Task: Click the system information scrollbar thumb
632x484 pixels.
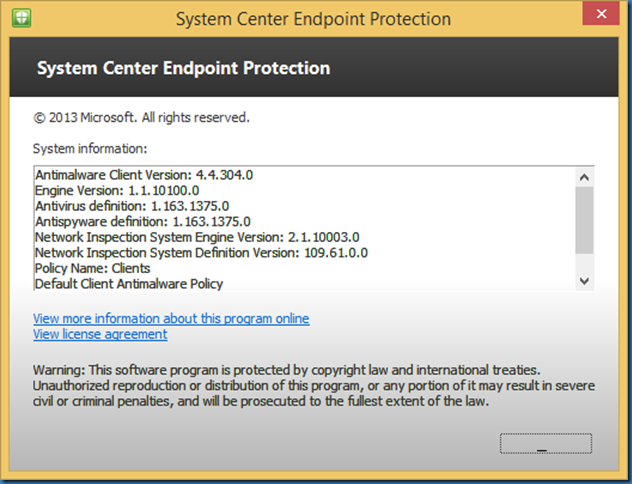Action: coord(584,218)
